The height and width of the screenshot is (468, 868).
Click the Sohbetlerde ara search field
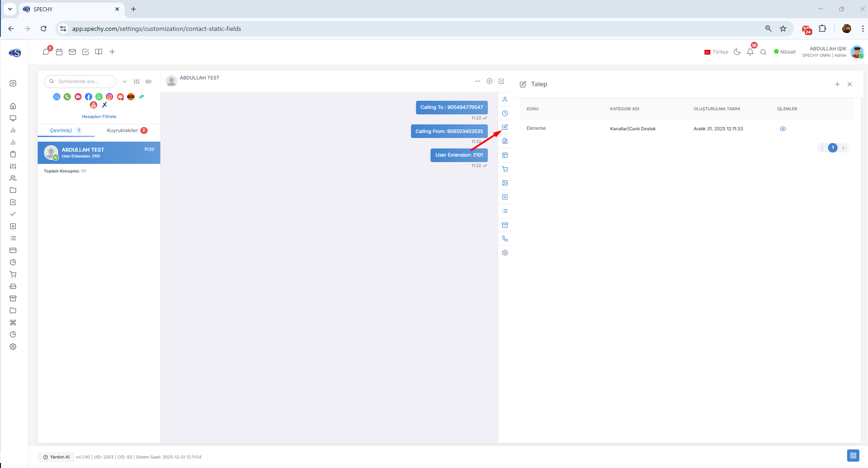coord(80,81)
